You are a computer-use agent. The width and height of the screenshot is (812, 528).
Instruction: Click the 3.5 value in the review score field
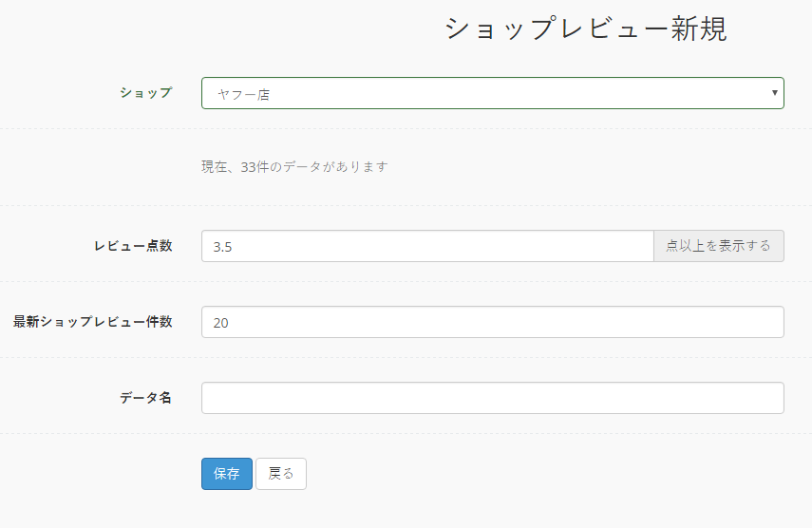click(x=222, y=247)
